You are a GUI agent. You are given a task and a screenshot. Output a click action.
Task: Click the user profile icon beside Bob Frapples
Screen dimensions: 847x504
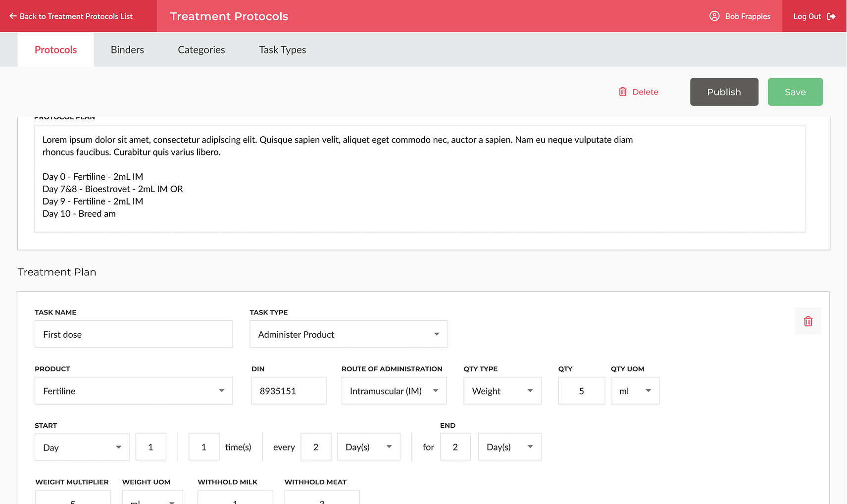tap(714, 16)
